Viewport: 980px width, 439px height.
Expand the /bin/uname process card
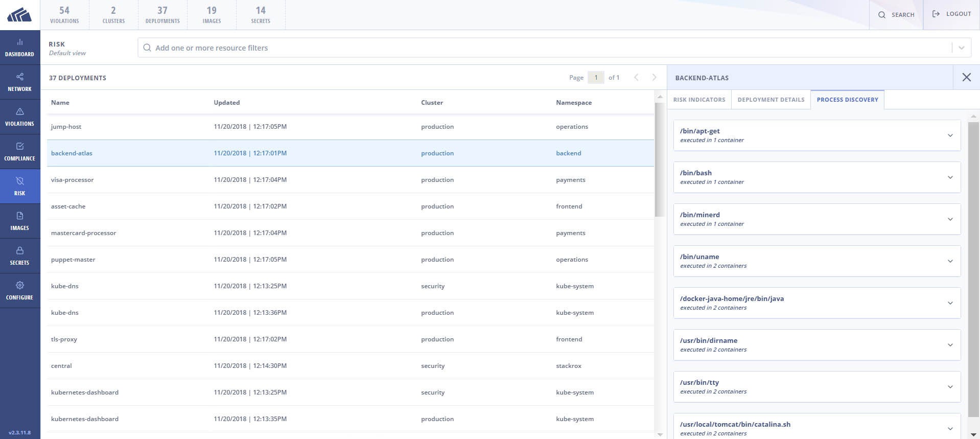[x=817, y=261]
